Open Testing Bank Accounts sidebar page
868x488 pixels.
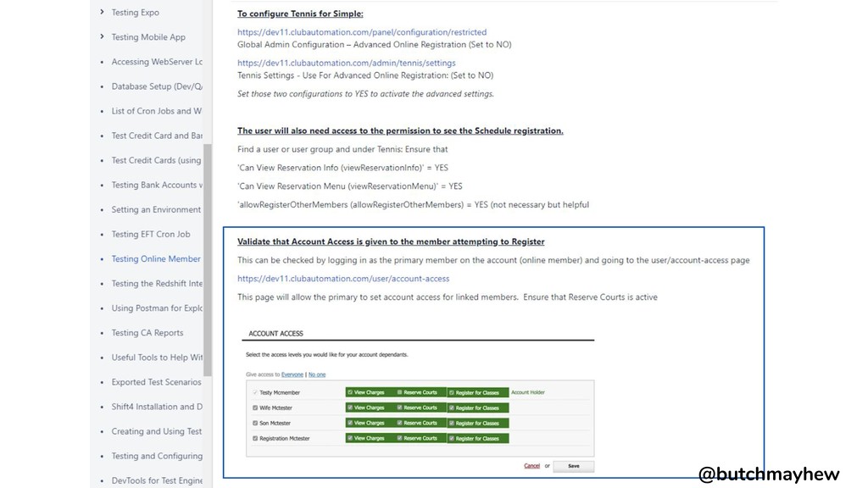[157, 185]
